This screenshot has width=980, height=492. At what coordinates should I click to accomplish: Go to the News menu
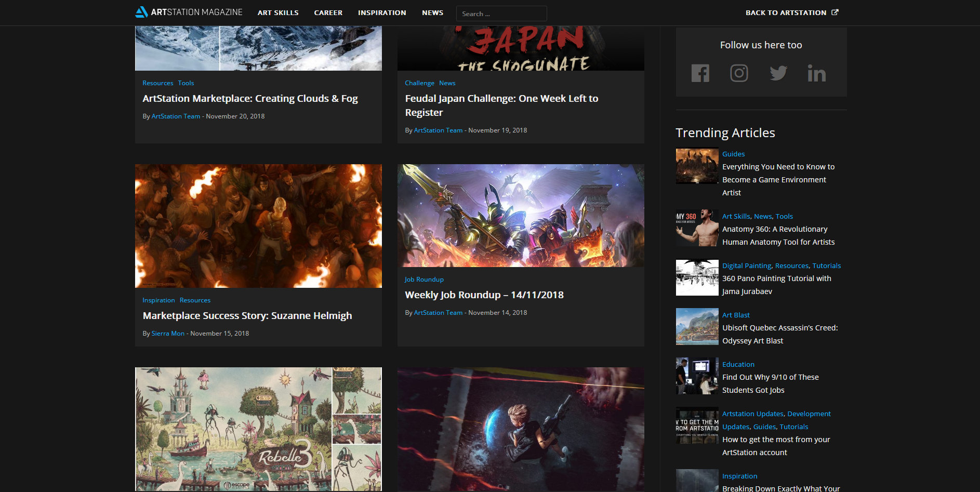point(432,12)
